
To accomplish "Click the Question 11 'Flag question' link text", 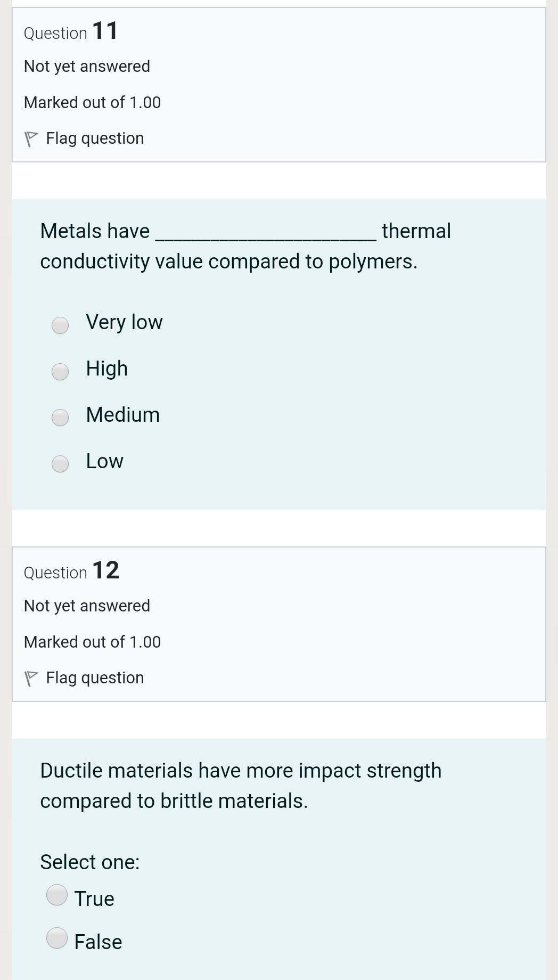I will (x=95, y=138).
